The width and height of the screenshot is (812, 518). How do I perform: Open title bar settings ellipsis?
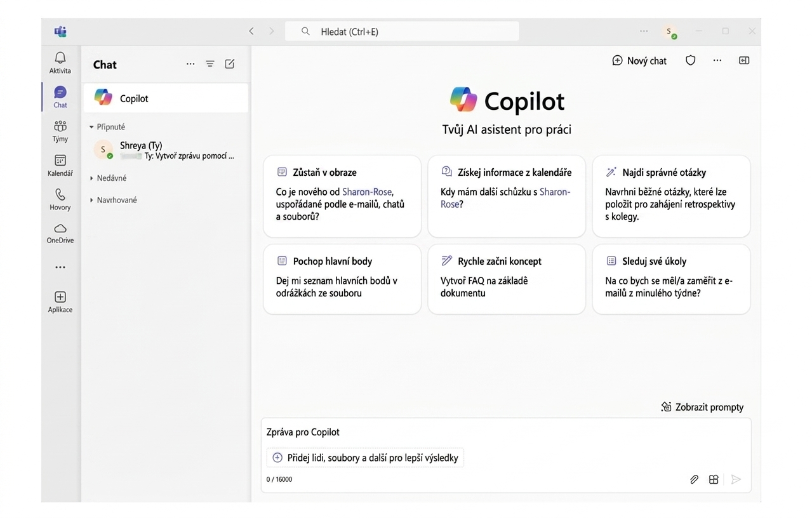pos(644,31)
